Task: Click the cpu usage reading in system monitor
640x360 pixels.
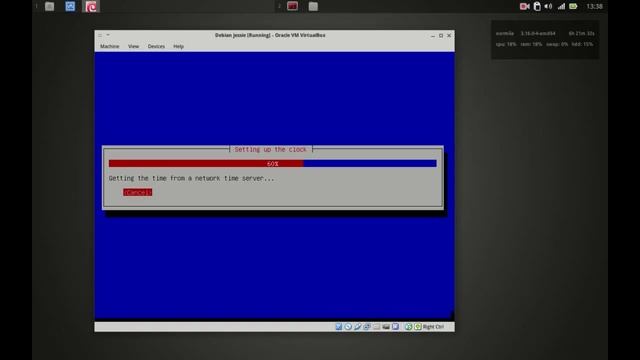Action: click(x=506, y=44)
